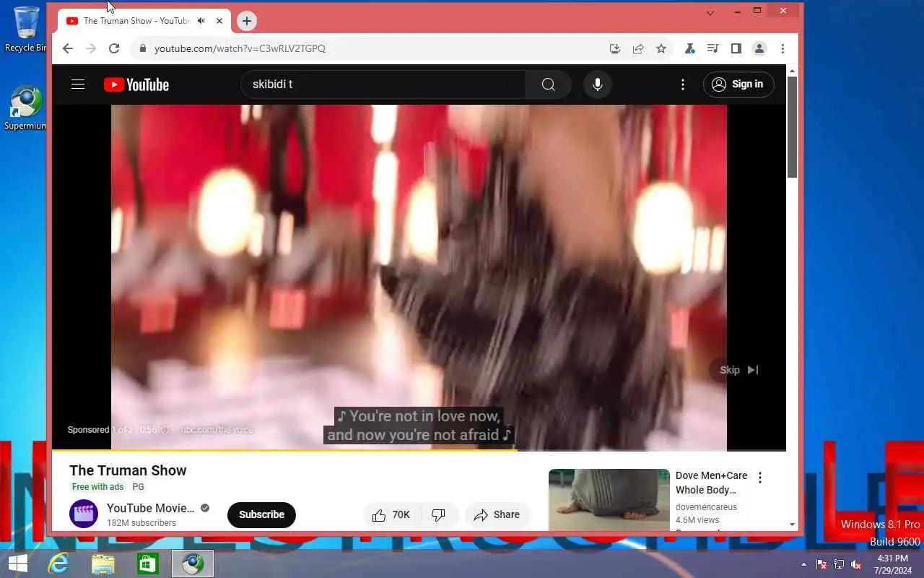
Task: Open YouTube Movies channel avatar
Action: 84,514
